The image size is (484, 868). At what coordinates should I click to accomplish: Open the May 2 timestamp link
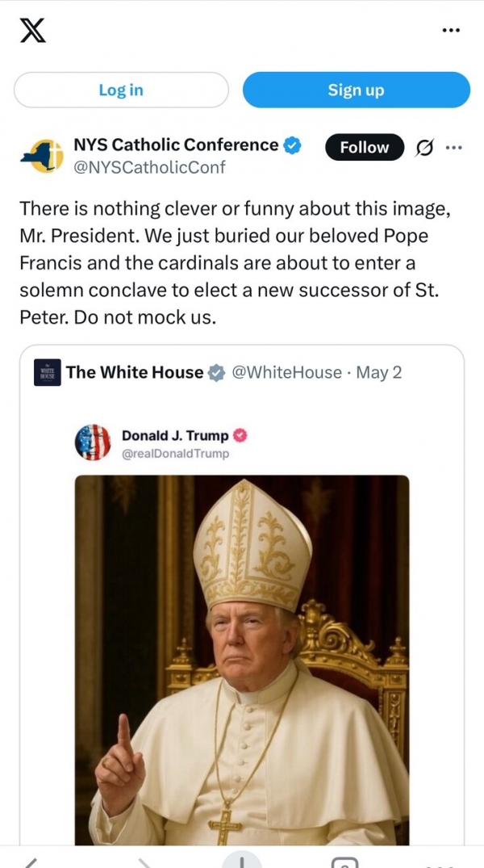click(379, 372)
